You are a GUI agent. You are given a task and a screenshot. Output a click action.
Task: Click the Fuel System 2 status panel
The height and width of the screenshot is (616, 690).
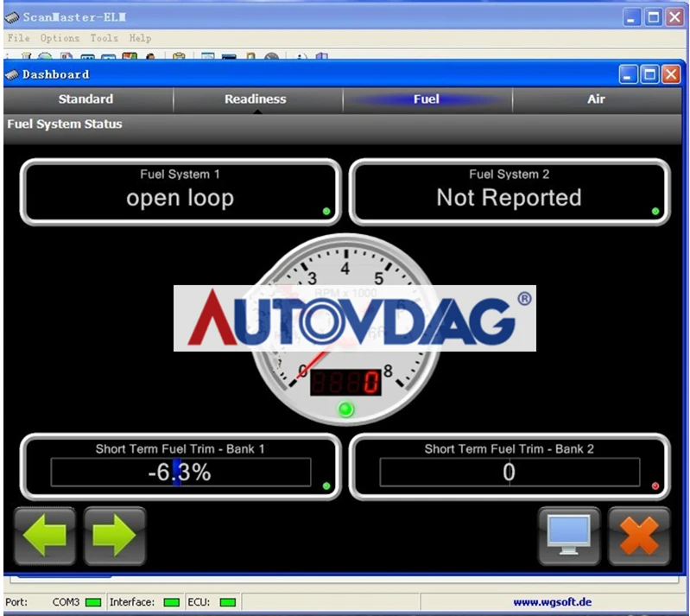point(510,192)
